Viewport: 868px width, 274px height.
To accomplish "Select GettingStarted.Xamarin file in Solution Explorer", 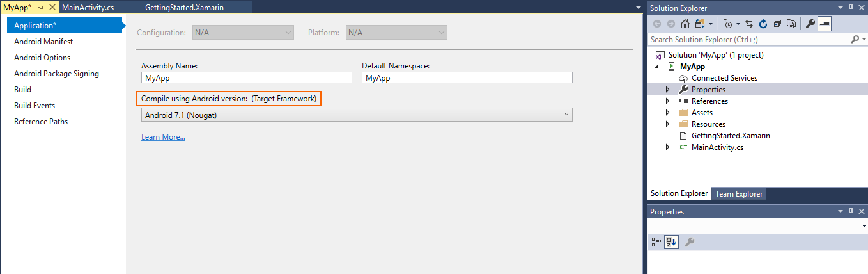I will point(731,136).
